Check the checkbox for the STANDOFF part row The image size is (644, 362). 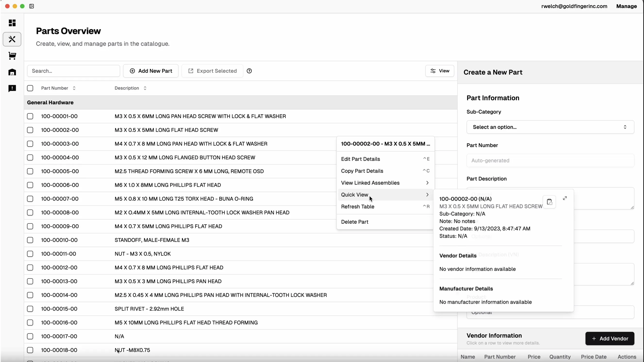[x=30, y=240]
